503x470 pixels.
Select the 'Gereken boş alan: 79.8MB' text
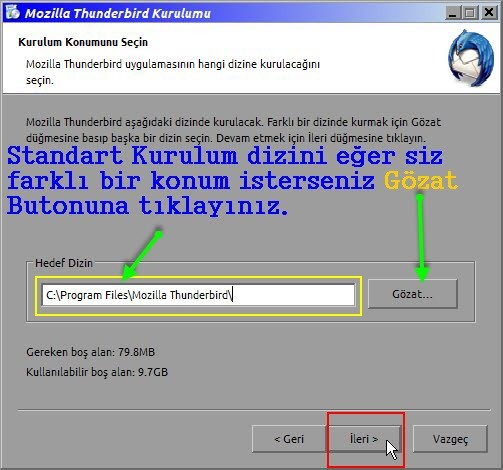point(91,352)
